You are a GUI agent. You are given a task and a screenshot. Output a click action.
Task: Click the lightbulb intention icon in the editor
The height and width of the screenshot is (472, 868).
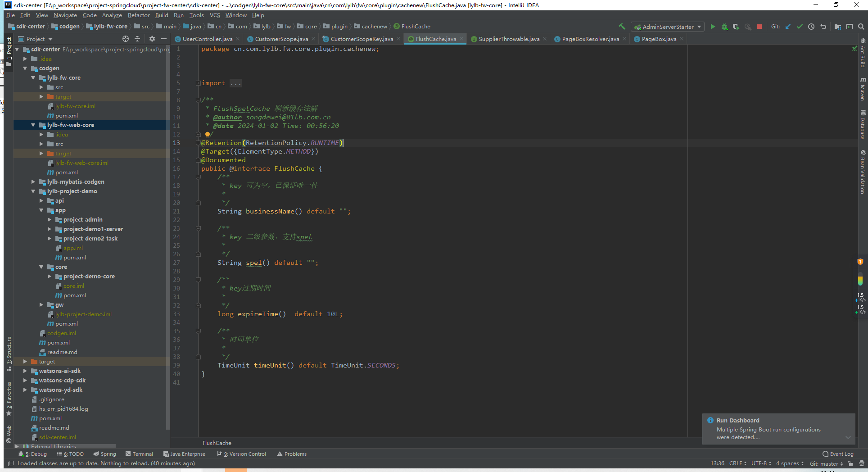click(x=208, y=134)
